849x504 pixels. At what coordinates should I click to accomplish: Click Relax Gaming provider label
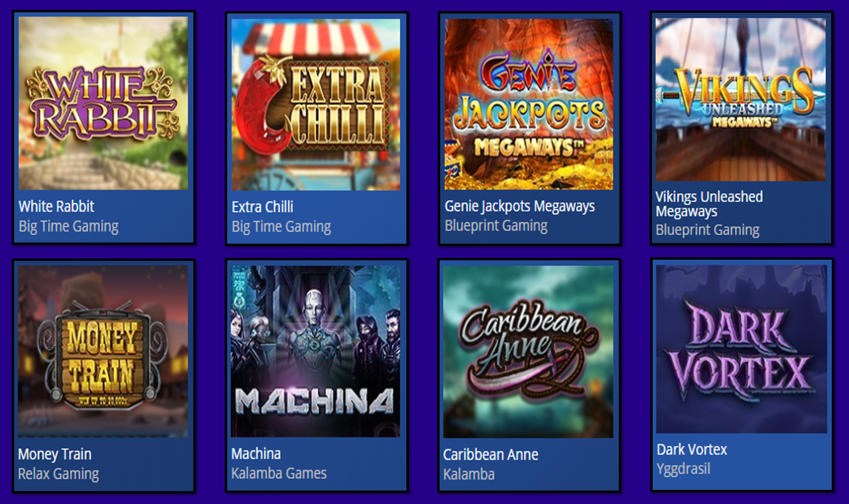[58, 475]
